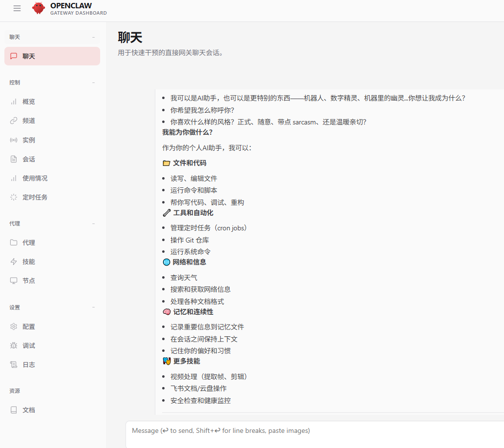Image resolution: width=504 pixels, height=448 pixels.
Task: Open the 调试 bug icon
Action: (x=14, y=346)
